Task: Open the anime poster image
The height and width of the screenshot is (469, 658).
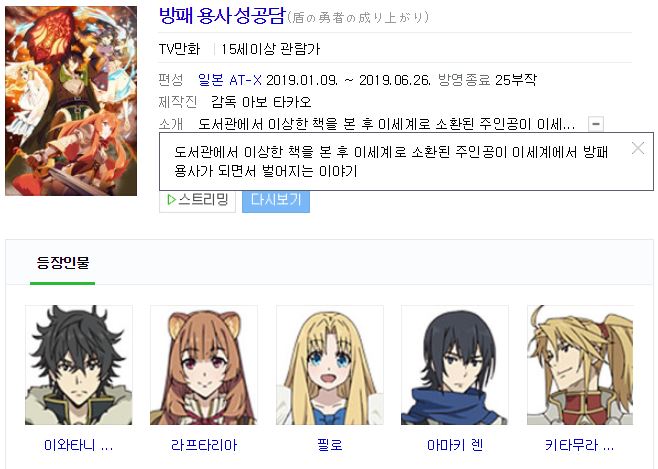Action: pyautogui.click(x=71, y=101)
